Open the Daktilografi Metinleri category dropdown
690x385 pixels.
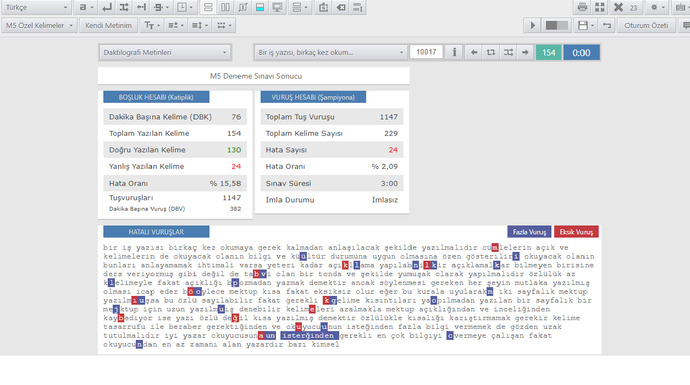pyautogui.click(x=165, y=52)
